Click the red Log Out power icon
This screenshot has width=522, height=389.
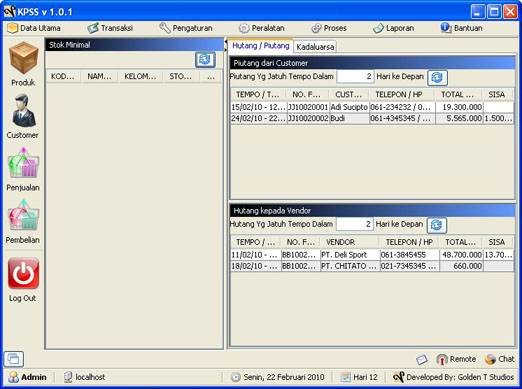coord(23,273)
